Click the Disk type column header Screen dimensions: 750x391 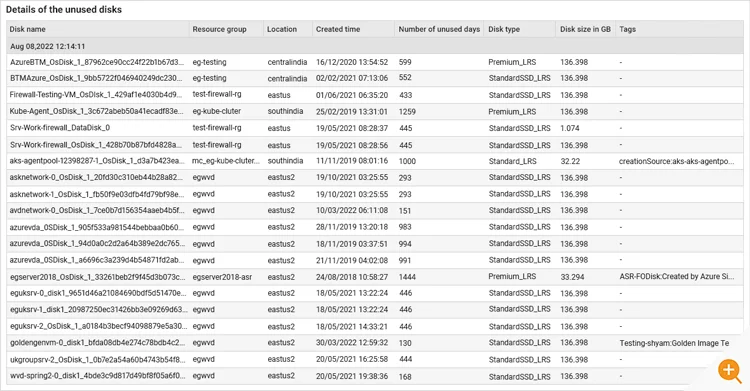(x=504, y=29)
